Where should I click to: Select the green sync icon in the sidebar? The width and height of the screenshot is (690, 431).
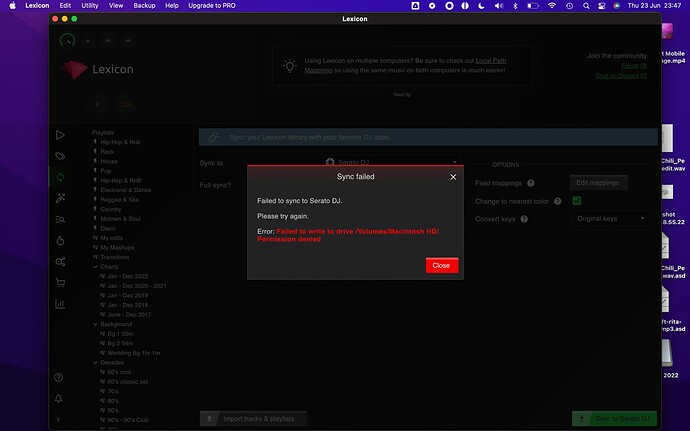(x=60, y=177)
